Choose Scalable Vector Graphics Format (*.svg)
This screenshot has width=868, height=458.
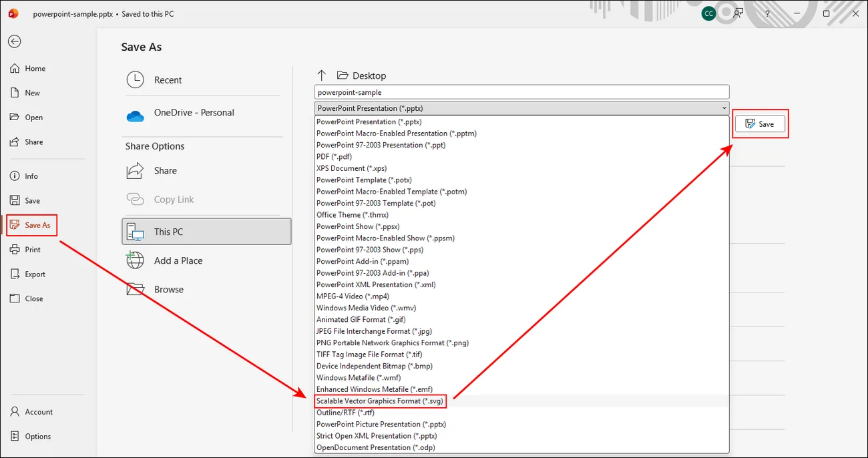click(521, 401)
